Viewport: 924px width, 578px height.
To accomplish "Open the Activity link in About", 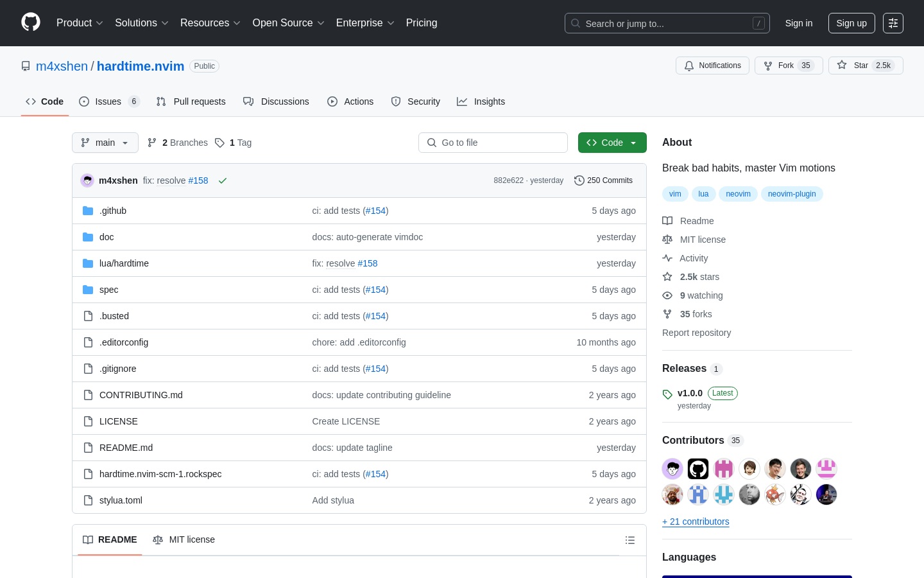I will click(x=685, y=258).
